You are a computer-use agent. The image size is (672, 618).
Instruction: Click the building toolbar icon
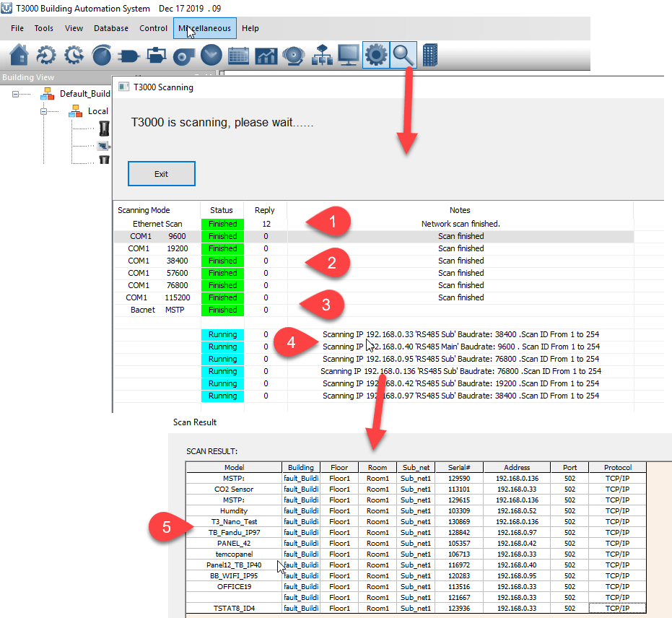(430, 56)
